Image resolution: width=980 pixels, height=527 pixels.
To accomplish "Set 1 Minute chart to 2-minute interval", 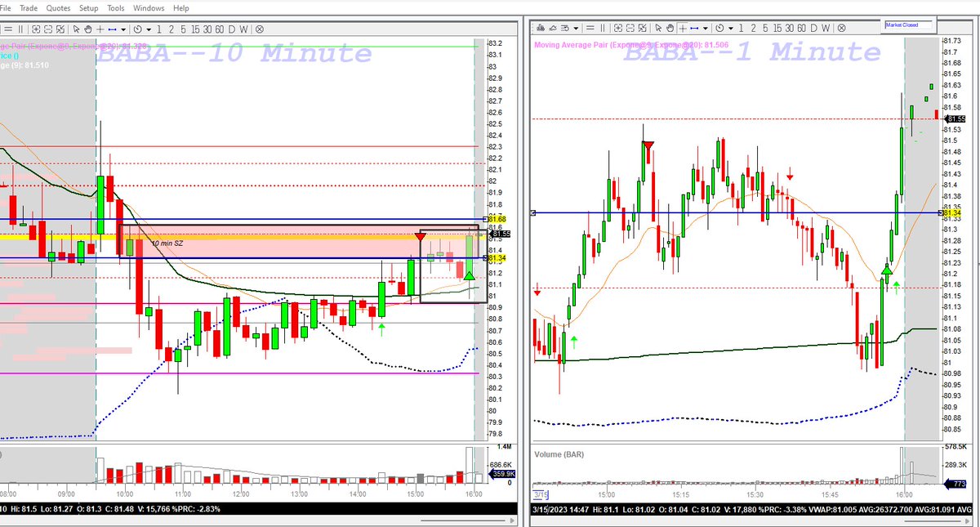I will (x=753, y=29).
